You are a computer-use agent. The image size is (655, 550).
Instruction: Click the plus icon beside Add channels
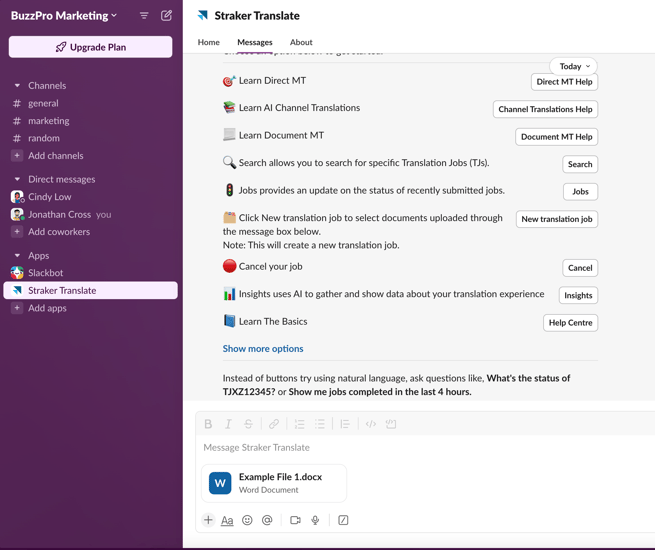17,155
